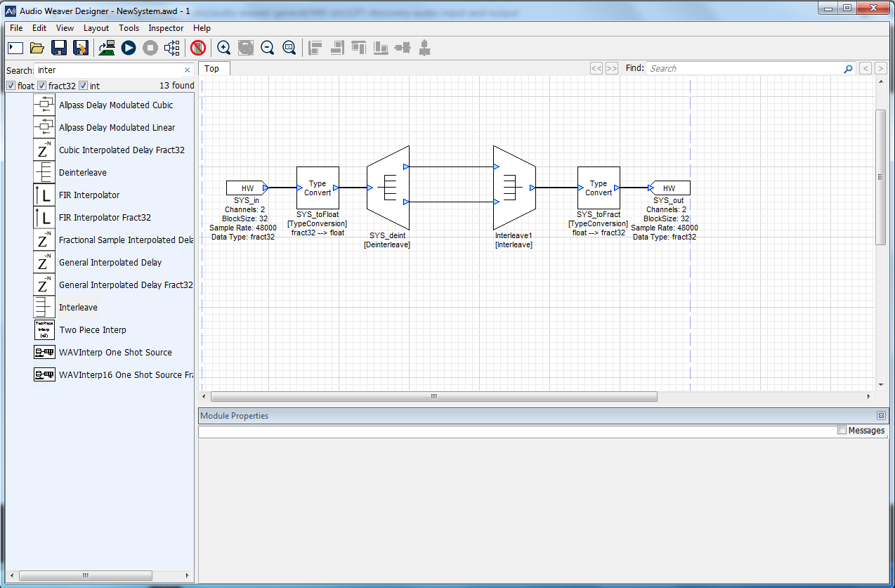Enable the Messages checkbox
This screenshot has height=588, width=895.
click(x=842, y=430)
